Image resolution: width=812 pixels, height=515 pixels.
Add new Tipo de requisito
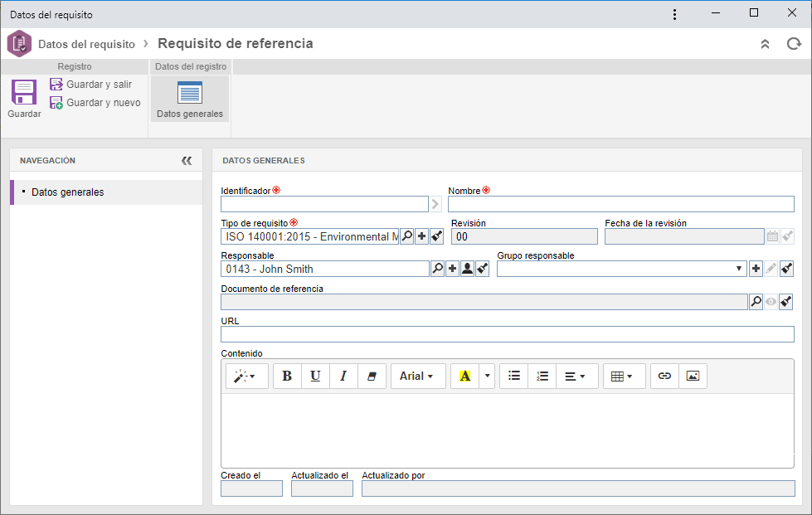[x=421, y=236]
